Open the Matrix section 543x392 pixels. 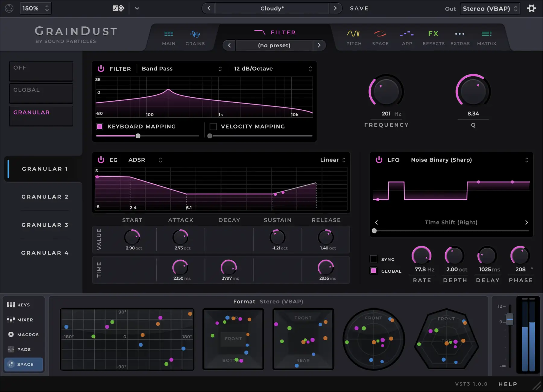486,37
